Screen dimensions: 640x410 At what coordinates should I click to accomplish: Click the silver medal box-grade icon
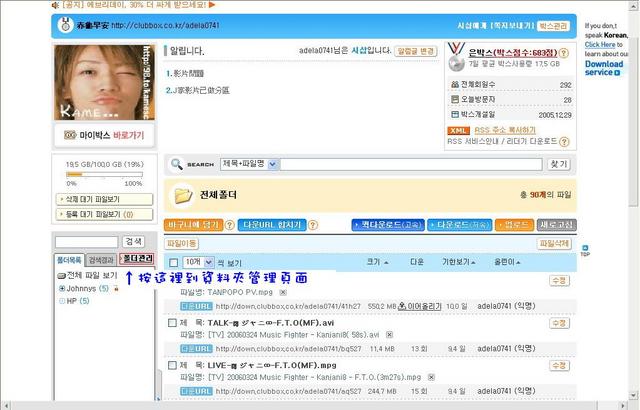pos(456,56)
